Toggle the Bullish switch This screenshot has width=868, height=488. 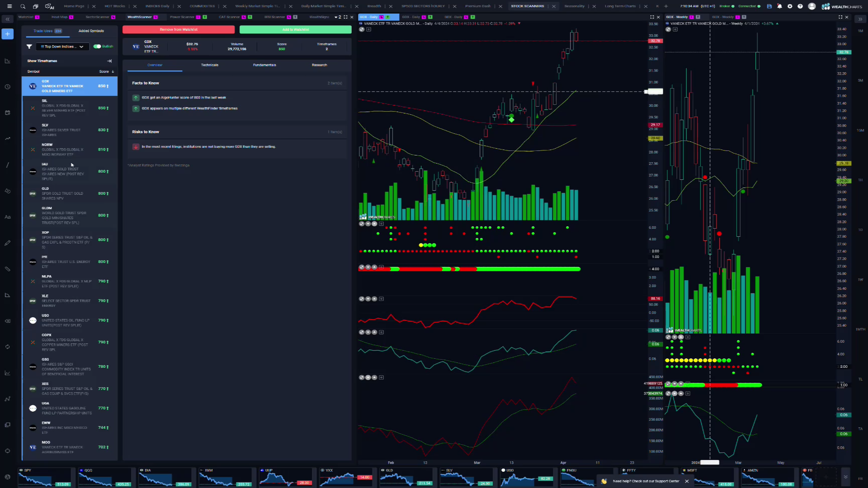coord(97,47)
